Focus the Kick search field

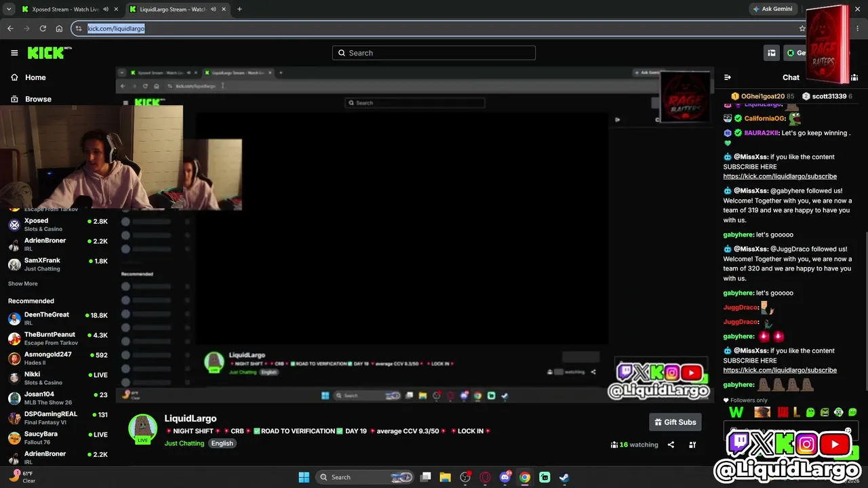(x=434, y=53)
